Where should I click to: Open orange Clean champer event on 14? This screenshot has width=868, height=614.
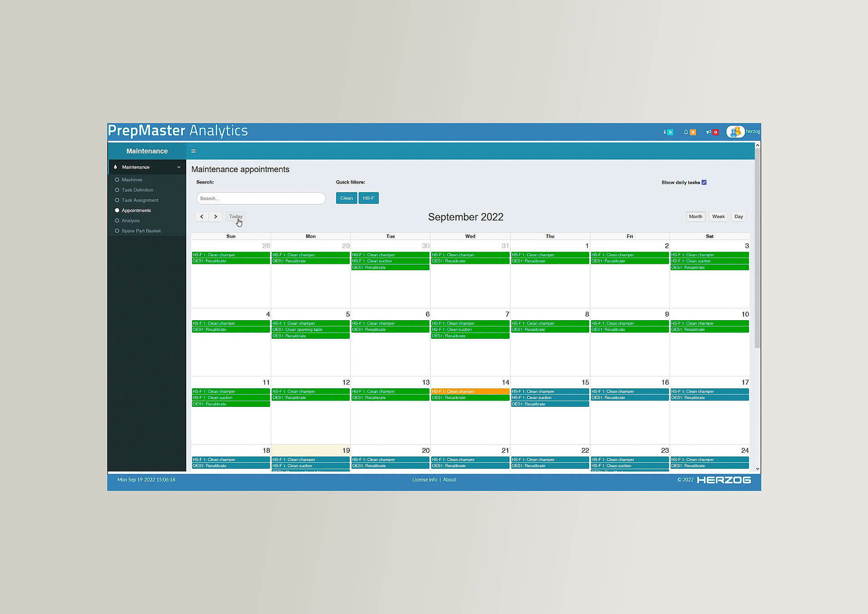pyautogui.click(x=470, y=391)
